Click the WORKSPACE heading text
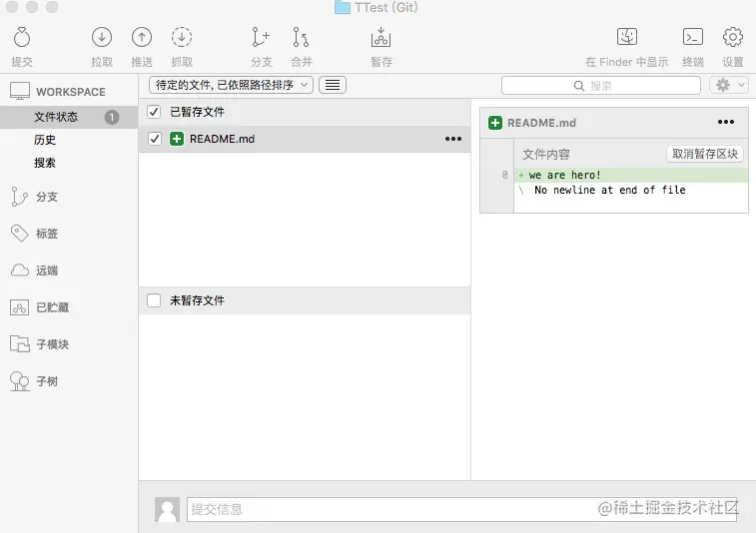The height and width of the screenshot is (533, 756). coord(70,92)
